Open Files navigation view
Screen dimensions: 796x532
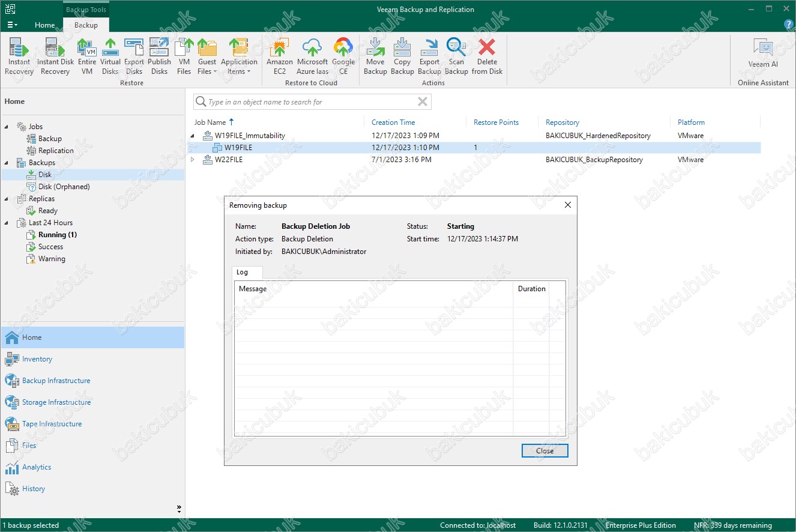(x=92, y=446)
